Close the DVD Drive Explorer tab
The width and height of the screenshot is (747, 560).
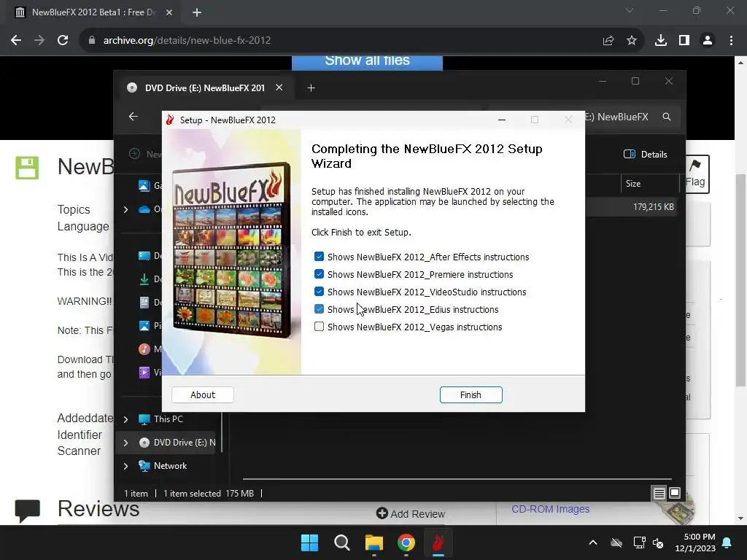pos(279,87)
